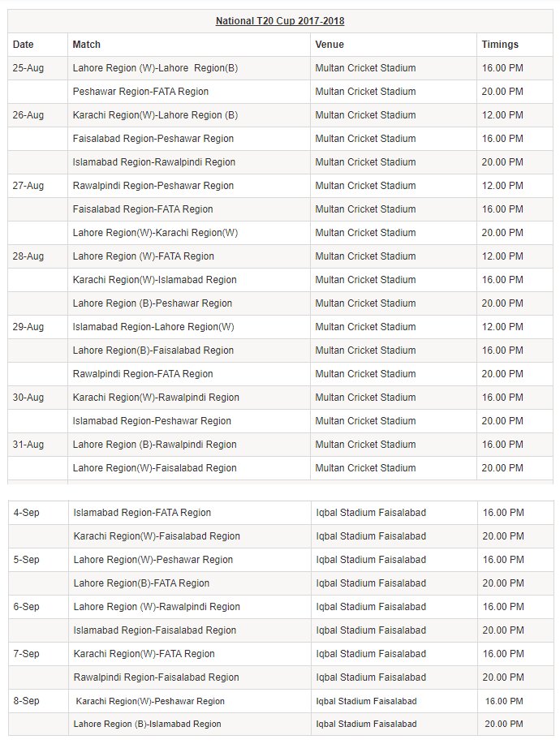Select the Rawalpindi Region-FATA Region match

[x=143, y=374]
